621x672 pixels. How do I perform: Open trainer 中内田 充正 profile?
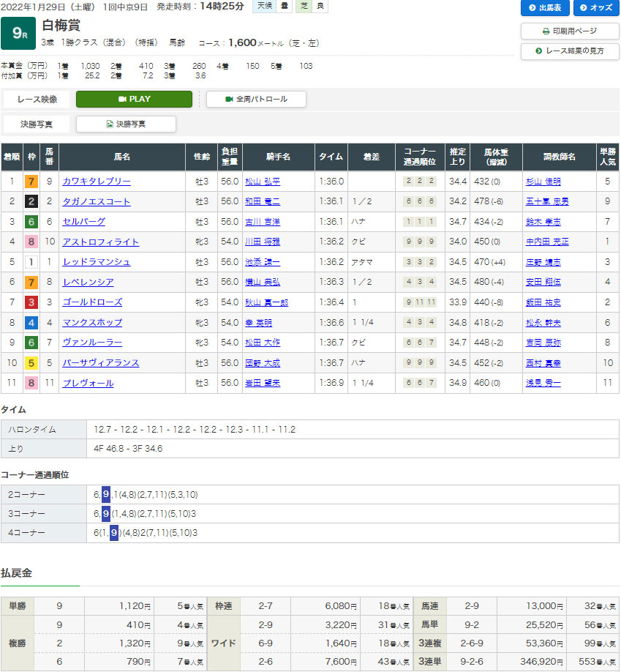click(545, 242)
